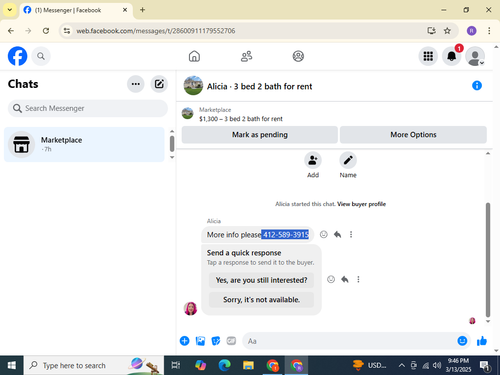Open more menu for quick response card

(x=358, y=279)
